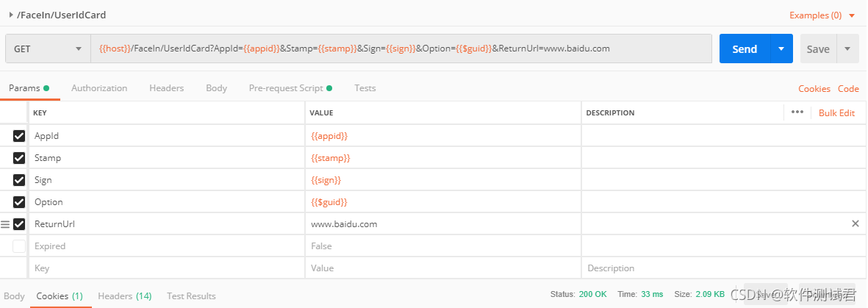868x308 pixels.
Task: Open the GET method dropdown
Action: 48,49
